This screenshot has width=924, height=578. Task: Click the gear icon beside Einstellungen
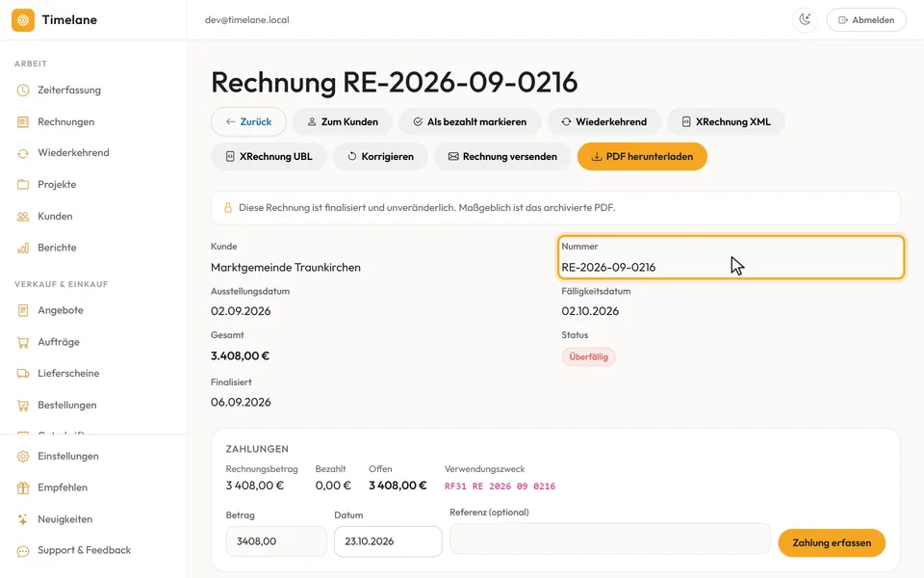point(23,457)
